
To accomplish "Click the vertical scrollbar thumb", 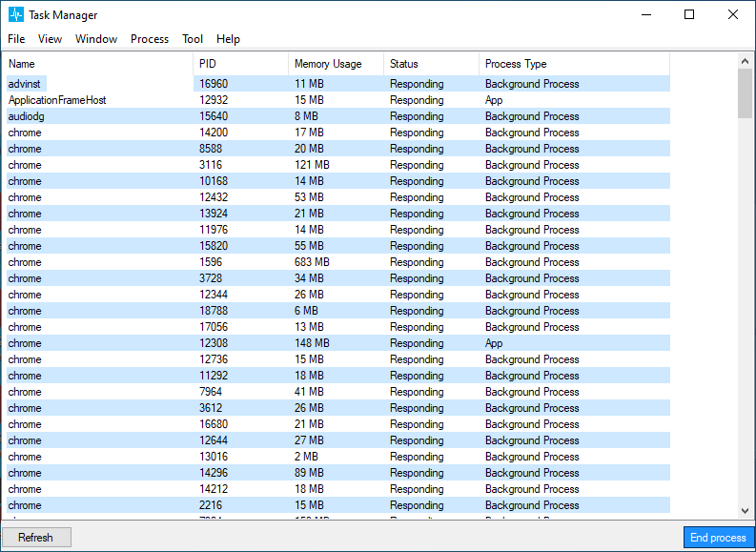I will 745,93.
